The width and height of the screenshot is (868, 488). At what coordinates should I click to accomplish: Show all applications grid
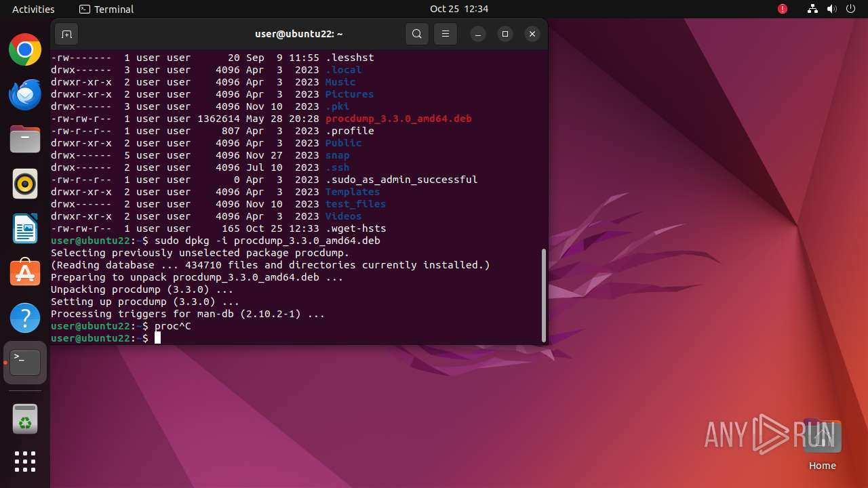pos(25,462)
